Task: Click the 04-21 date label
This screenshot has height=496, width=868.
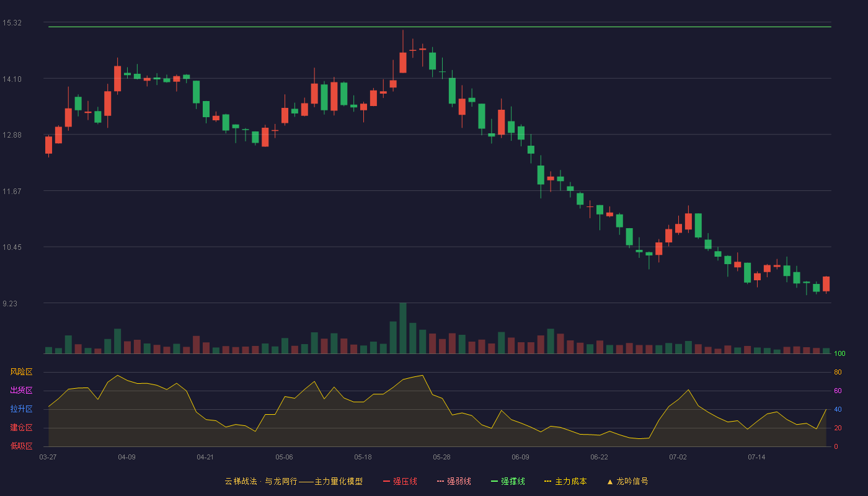Action: (x=205, y=457)
